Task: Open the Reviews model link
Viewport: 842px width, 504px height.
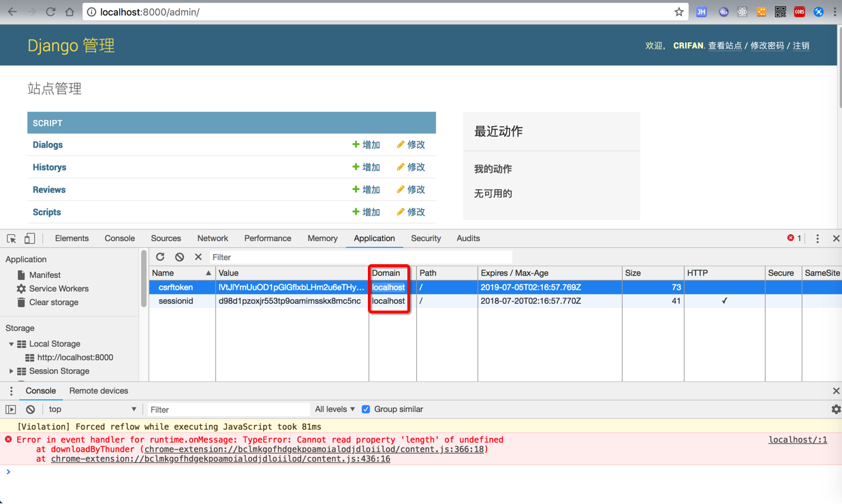Action: click(49, 190)
